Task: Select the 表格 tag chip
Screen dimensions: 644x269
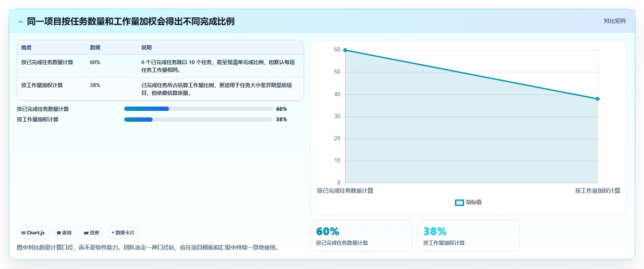Action: [64, 233]
